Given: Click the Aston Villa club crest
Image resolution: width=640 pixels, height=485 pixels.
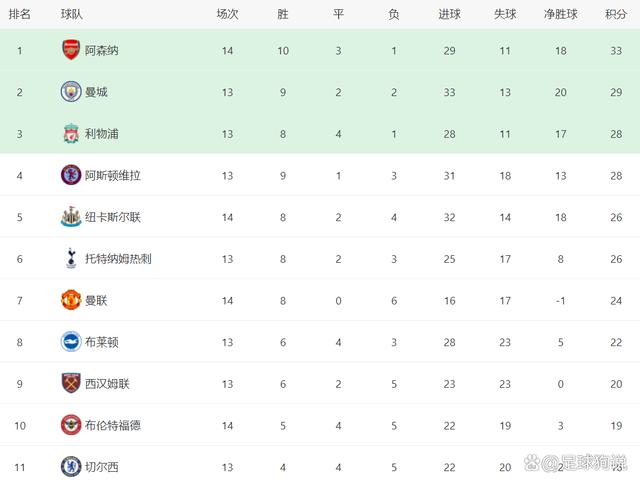Looking at the screenshot, I should [71, 175].
